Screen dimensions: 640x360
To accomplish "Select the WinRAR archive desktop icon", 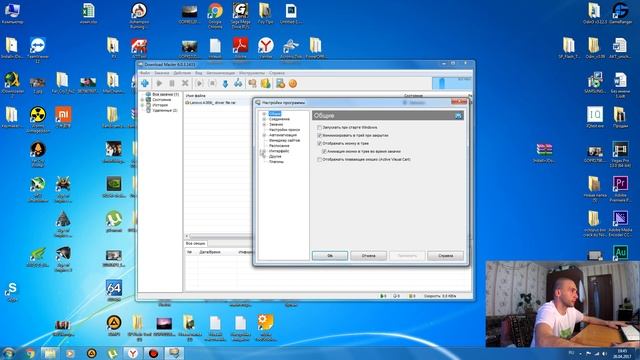I will coord(544,153).
